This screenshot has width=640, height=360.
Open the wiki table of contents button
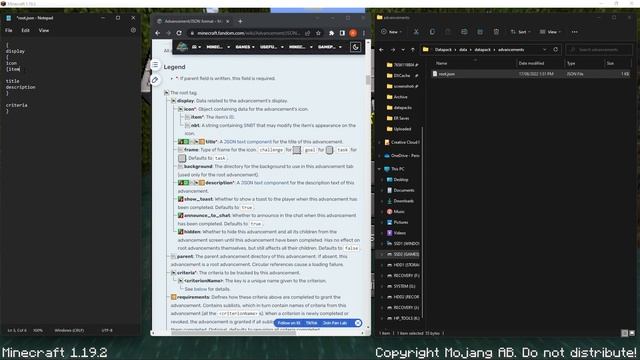coord(155,64)
